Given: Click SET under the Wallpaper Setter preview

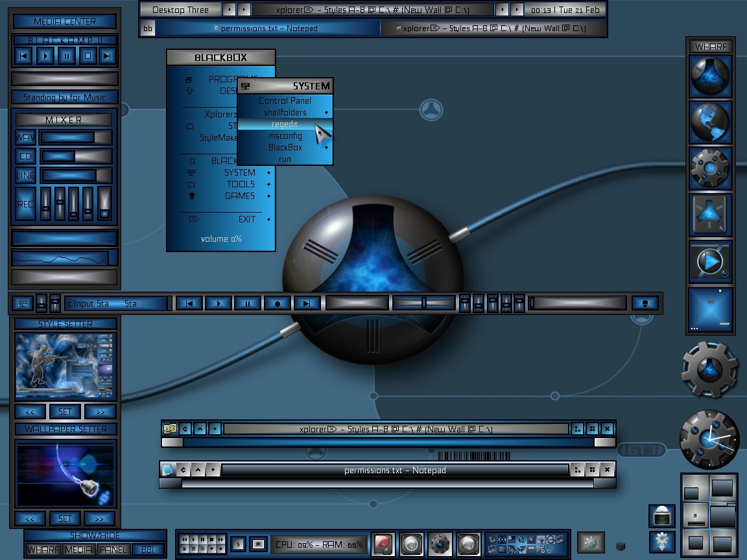Looking at the screenshot, I should (x=65, y=518).
